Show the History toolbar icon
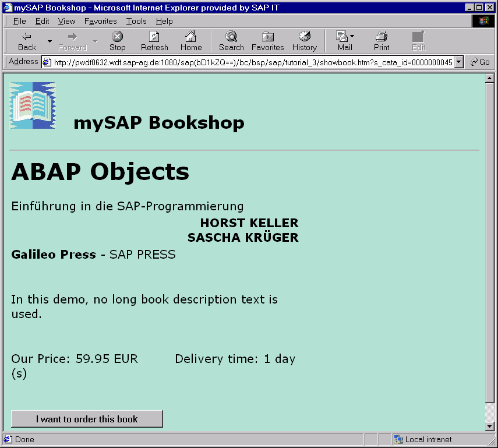 click(x=304, y=37)
